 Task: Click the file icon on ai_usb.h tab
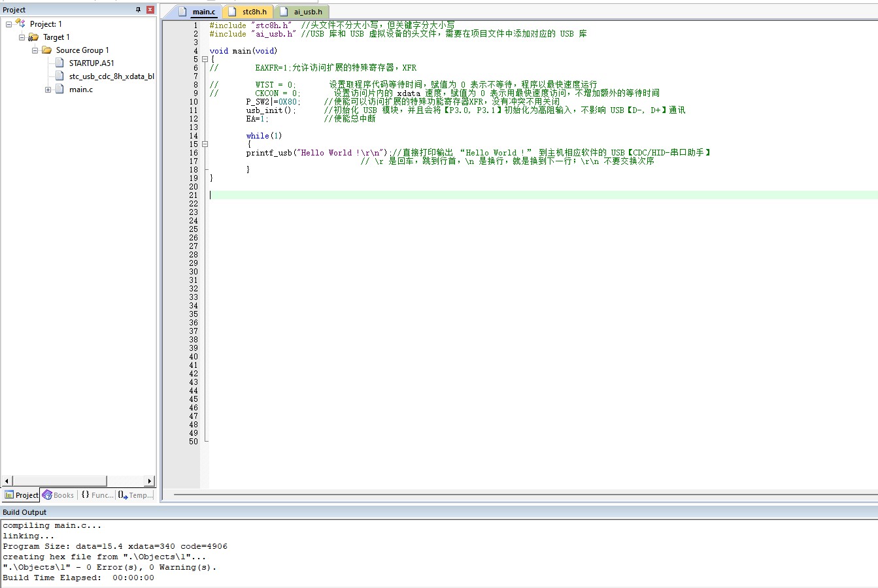click(284, 12)
